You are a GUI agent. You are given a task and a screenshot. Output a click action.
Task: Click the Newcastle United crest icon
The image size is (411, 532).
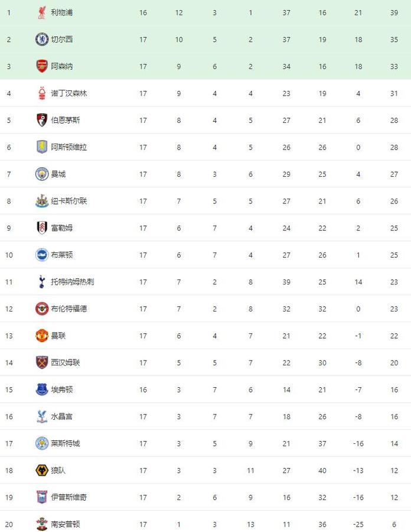point(42,201)
